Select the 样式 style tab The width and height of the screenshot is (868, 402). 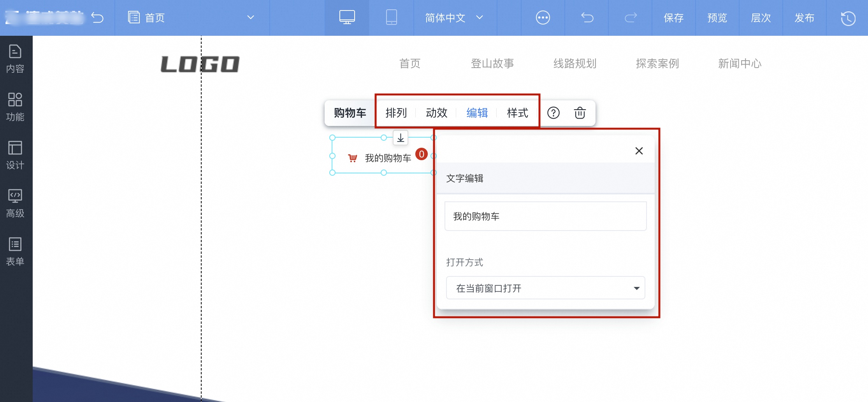(518, 113)
